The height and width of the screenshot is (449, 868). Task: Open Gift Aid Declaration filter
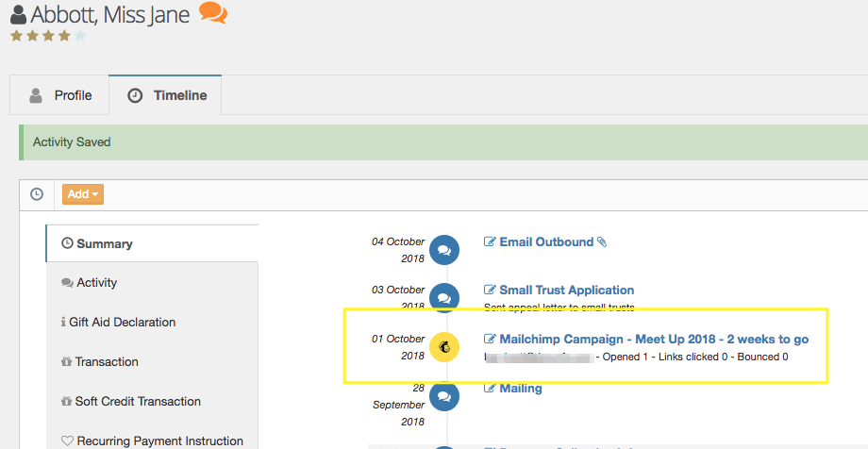[122, 323]
